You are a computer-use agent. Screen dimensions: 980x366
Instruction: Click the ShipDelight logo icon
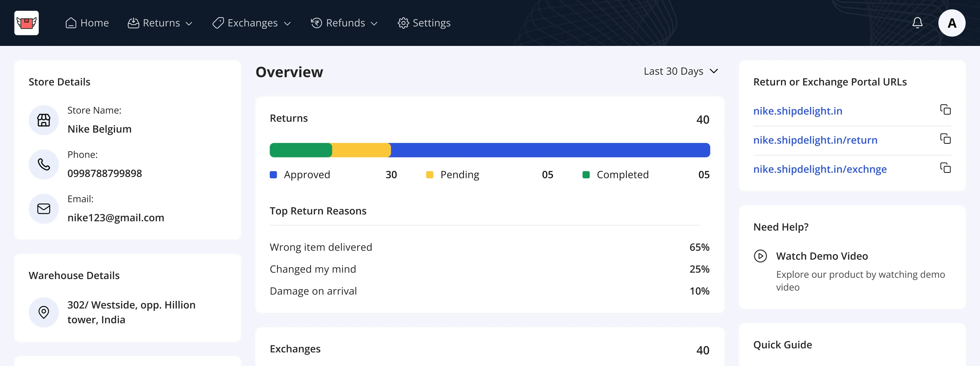(x=26, y=23)
